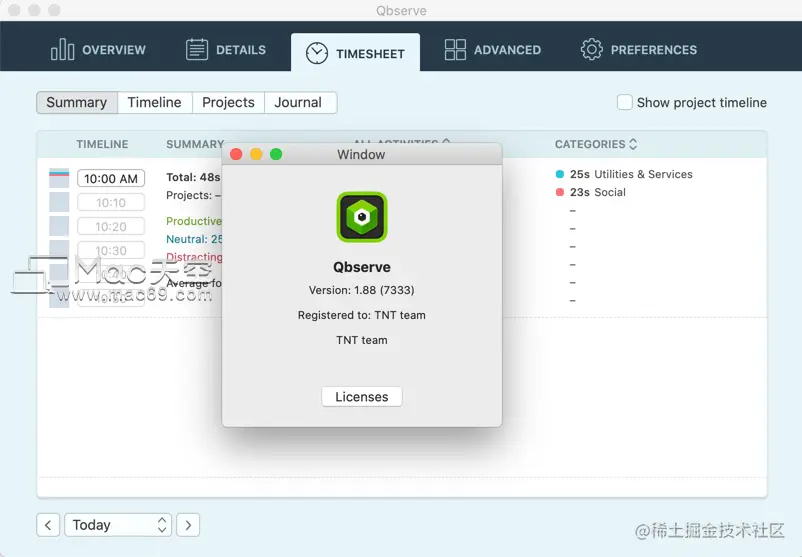Close the About window with red button
The width and height of the screenshot is (802, 557).
pyautogui.click(x=236, y=154)
